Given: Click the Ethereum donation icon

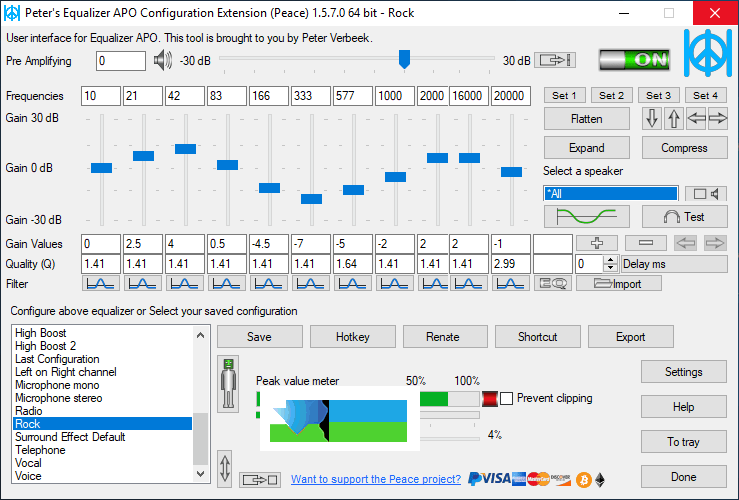Looking at the screenshot, I should pyautogui.click(x=600, y=480).
